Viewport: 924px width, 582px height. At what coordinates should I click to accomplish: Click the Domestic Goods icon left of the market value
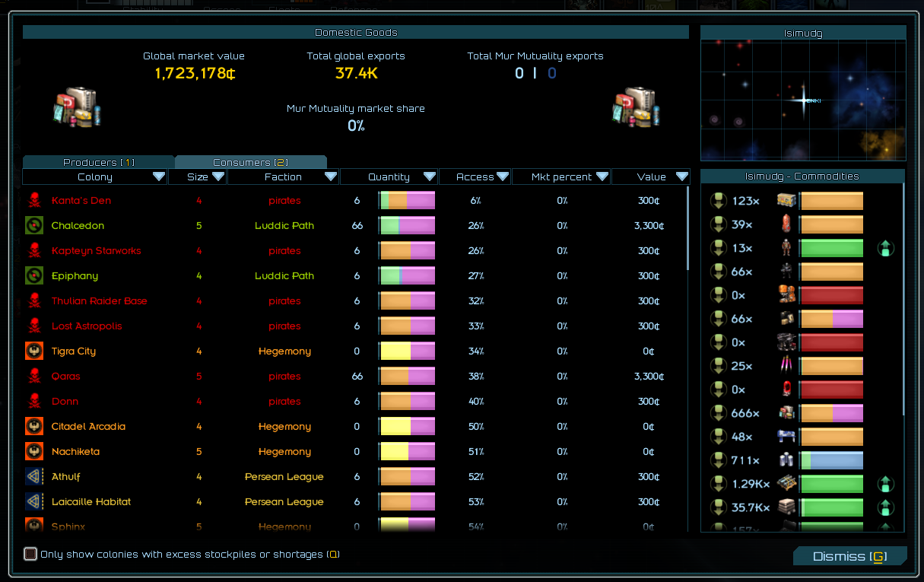pos(77,106)
